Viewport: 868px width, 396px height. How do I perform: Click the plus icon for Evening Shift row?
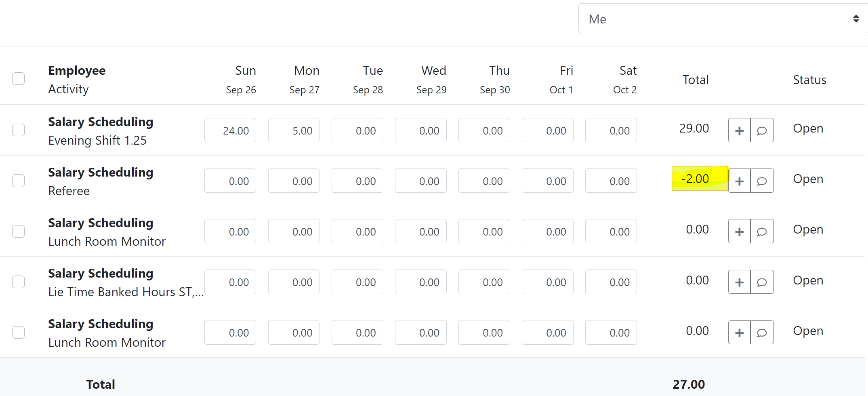[x=739, y=131]
